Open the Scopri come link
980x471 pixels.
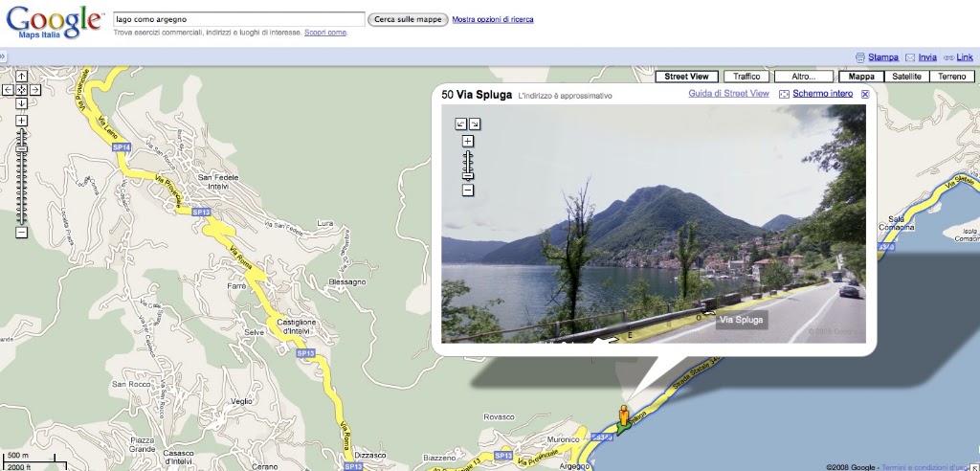pos(325,33)
